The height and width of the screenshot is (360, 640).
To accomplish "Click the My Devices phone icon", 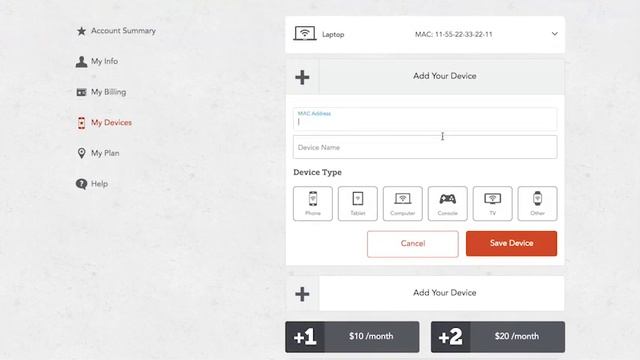I will pos(81,123).
